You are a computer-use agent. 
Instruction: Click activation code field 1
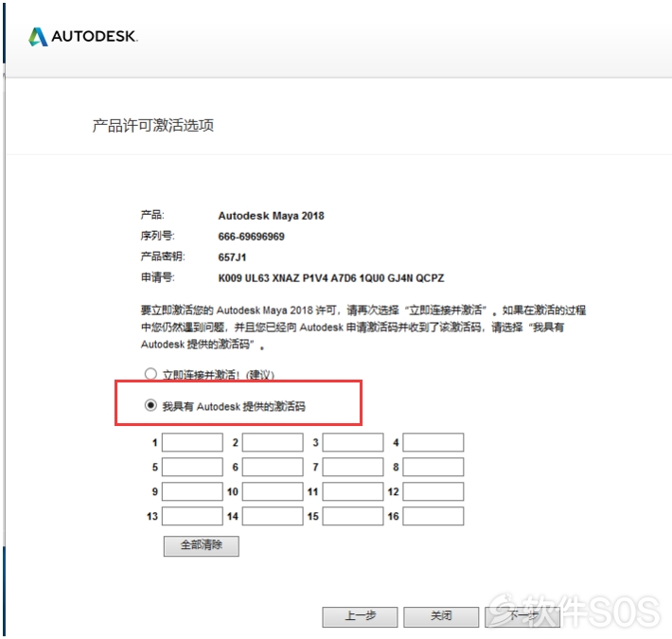[x=192, y=442]
